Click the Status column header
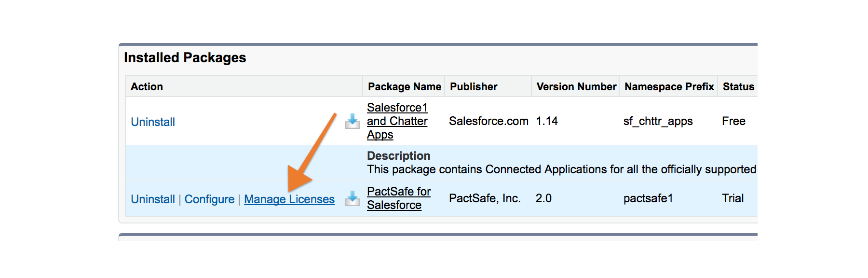This screenshot has width=868, height=278. click(738, 87)
